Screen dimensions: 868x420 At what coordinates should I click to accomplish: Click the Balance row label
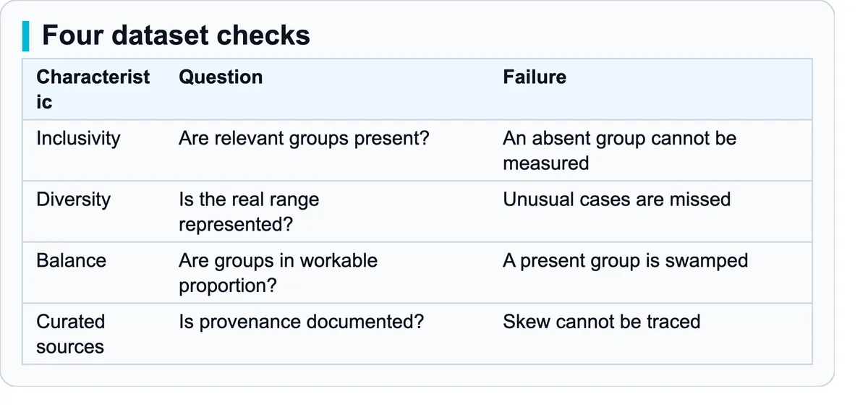pos(71,260)
